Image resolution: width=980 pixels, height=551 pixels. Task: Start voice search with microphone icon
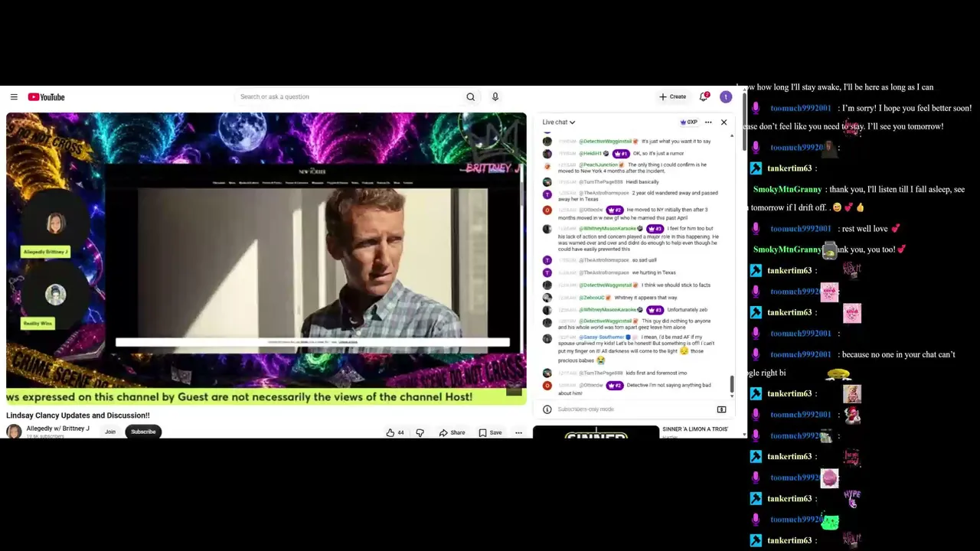coord(495,97)
